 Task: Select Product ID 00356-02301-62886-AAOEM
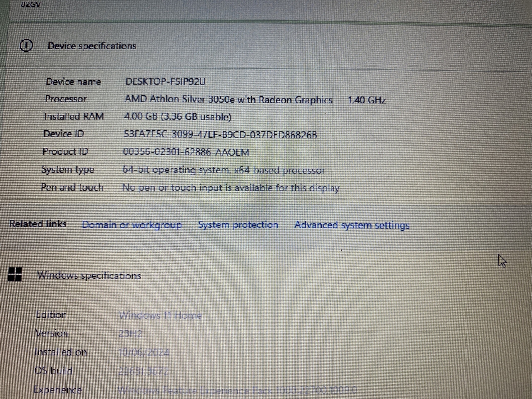click(186, 152)
